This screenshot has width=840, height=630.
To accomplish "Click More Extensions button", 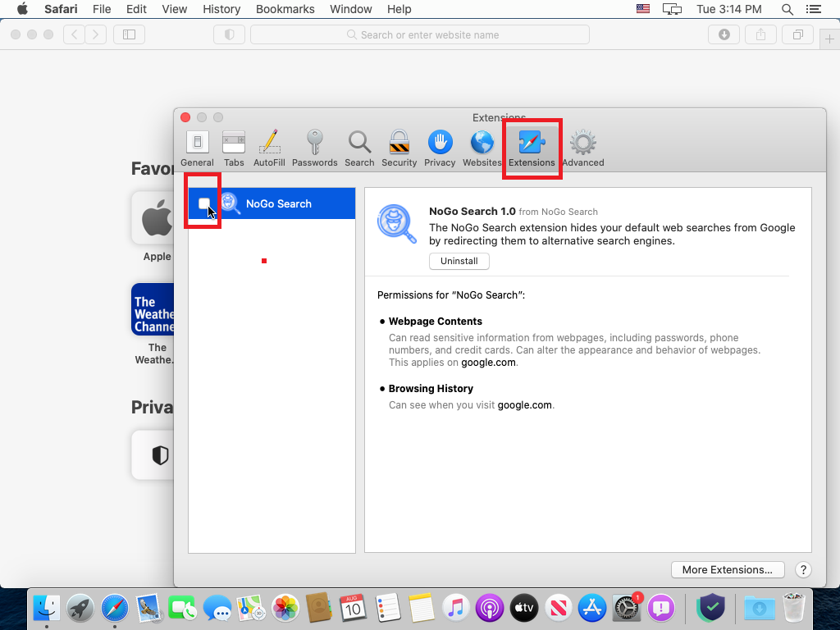I will [x=728, y=569].
